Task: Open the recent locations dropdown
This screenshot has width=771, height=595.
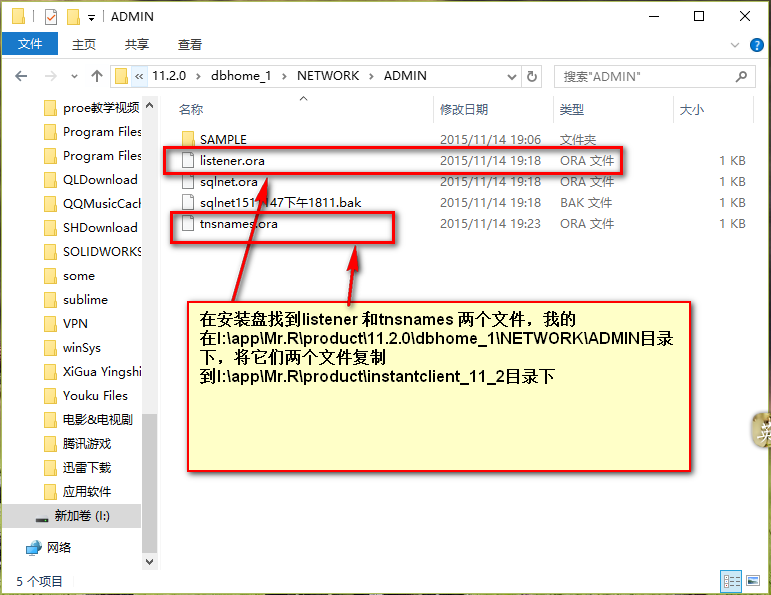Action: (74, 77)
